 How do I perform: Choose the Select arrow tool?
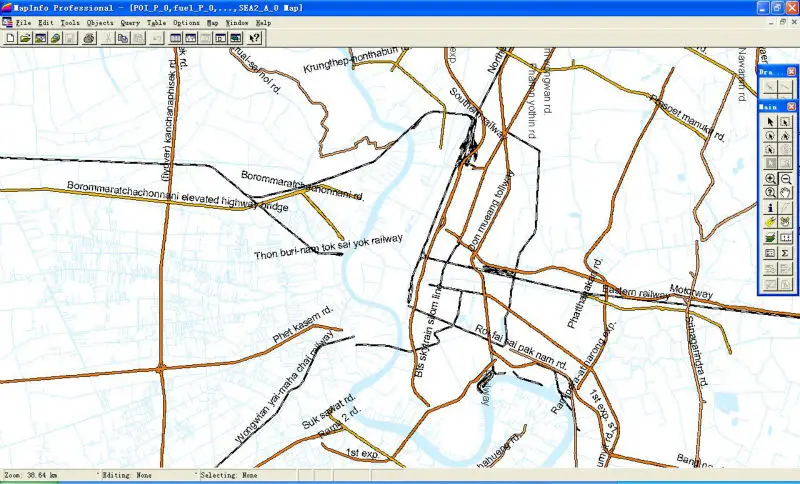click(x=770, y=122)
